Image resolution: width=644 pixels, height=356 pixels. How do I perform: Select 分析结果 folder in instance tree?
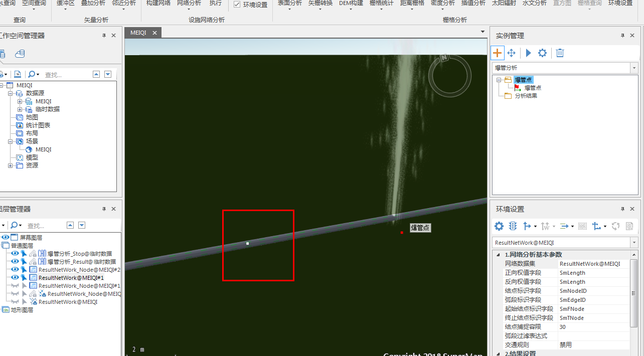point(526,96)
